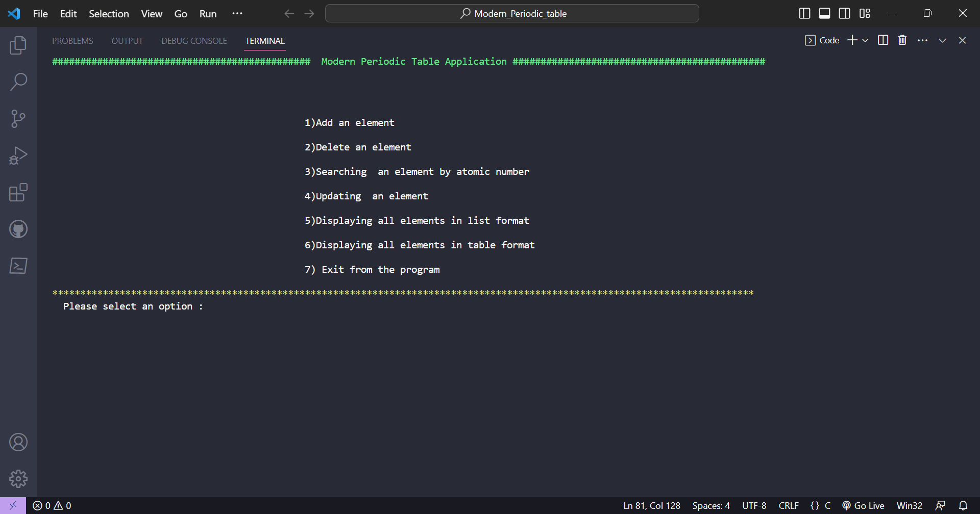This screenshot has height=514, width=980.
Task: Open remote terminal icon in sidebar
Action: click(18, 266)
